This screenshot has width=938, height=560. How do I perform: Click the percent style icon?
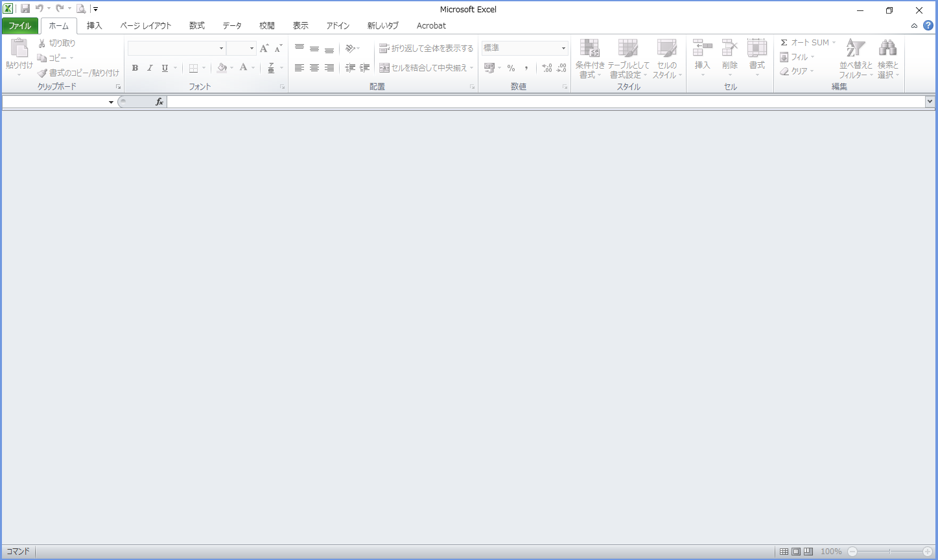tap(511, 68)
